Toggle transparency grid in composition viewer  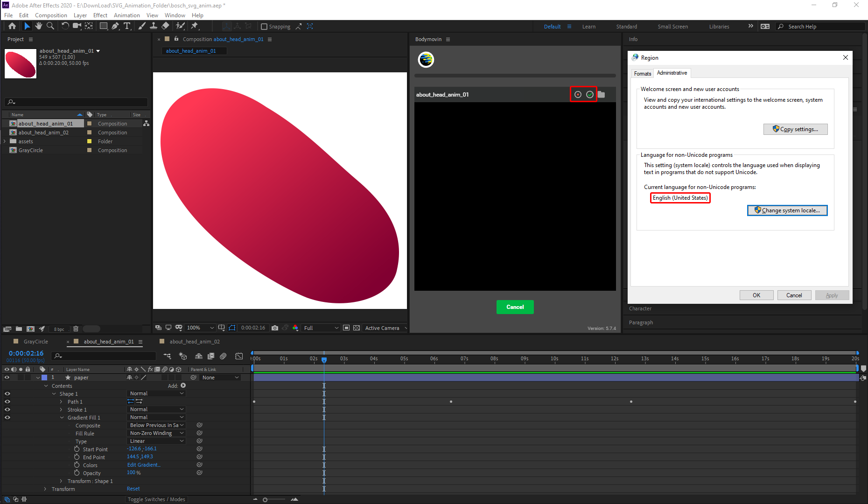pos(356,328)
